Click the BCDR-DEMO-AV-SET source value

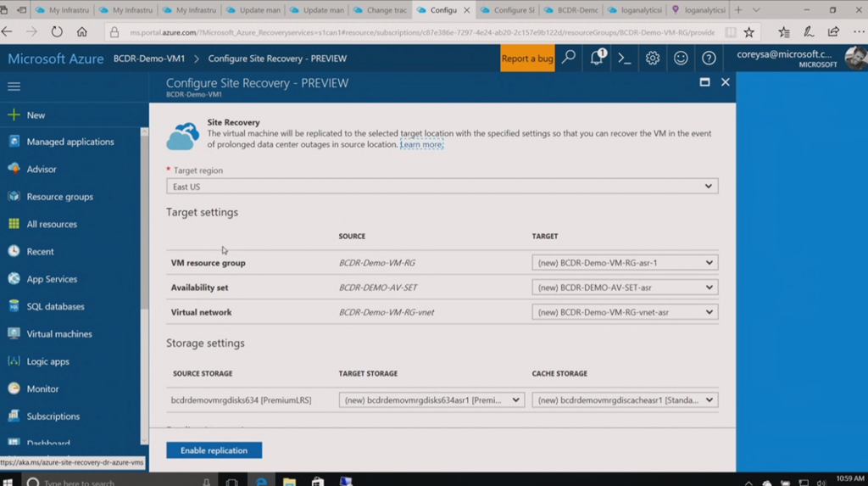pyautogui.click(x=378, y=287)
